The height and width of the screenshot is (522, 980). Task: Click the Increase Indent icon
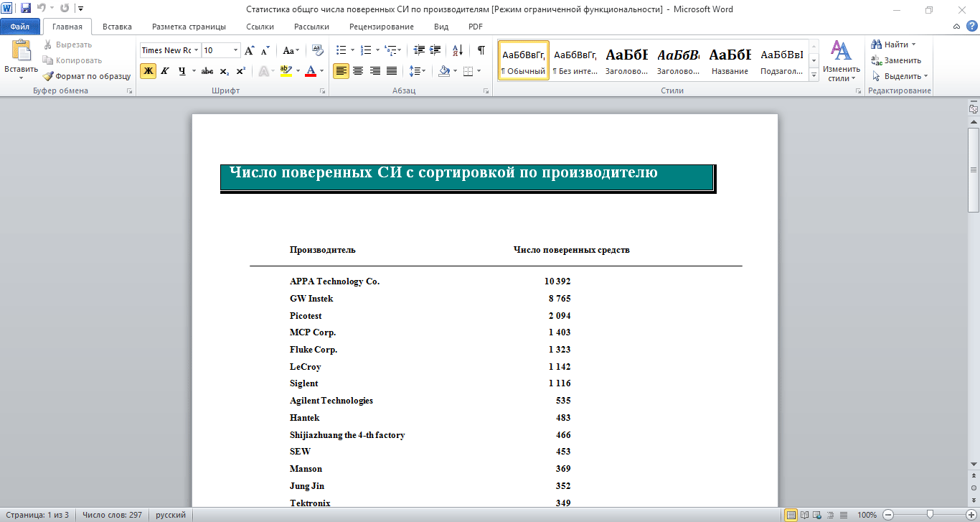point(435,50)
